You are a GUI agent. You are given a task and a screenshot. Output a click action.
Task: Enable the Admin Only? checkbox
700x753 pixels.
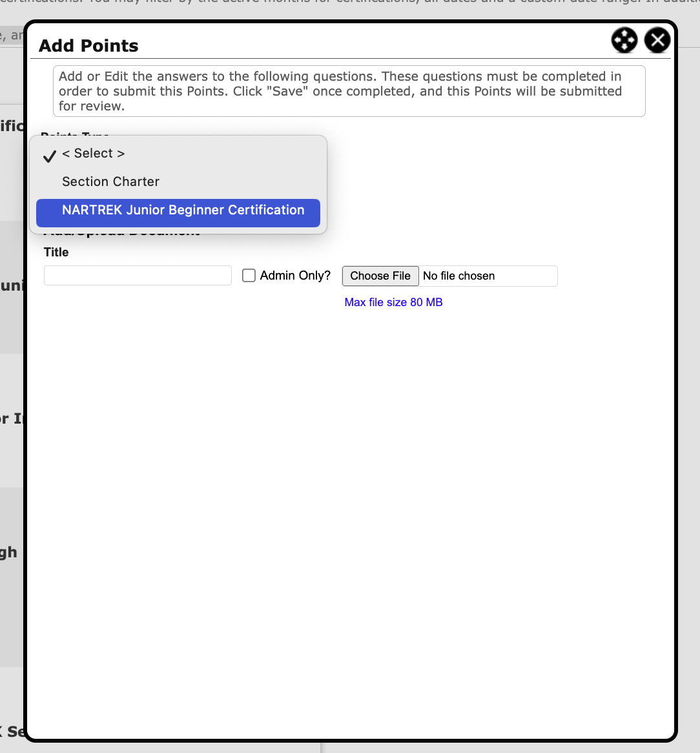coord(249,276)
